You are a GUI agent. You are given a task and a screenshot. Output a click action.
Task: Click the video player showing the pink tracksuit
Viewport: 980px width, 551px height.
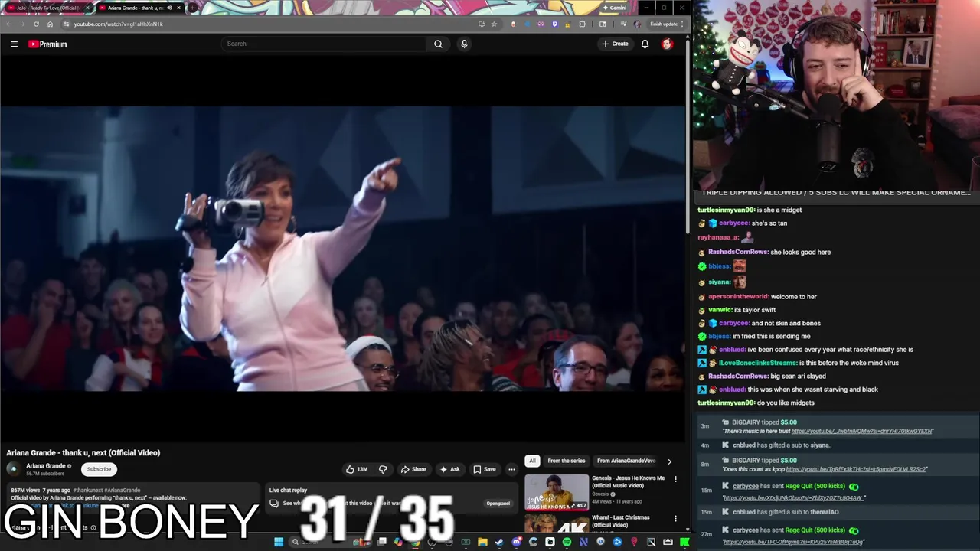(x=342, y=249)
